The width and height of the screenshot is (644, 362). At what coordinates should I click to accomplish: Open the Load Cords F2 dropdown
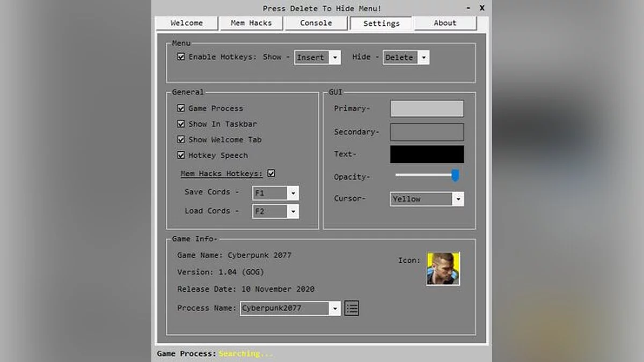click(293, 212)
